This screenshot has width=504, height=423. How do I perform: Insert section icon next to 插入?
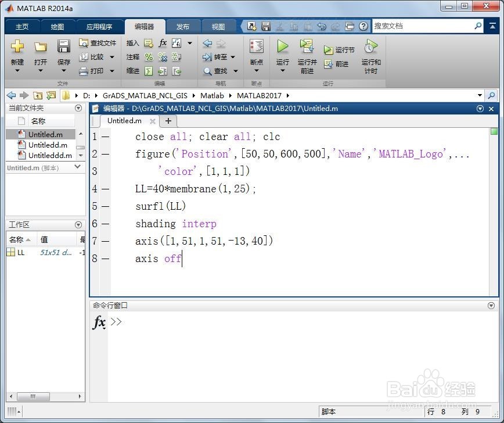148,43
